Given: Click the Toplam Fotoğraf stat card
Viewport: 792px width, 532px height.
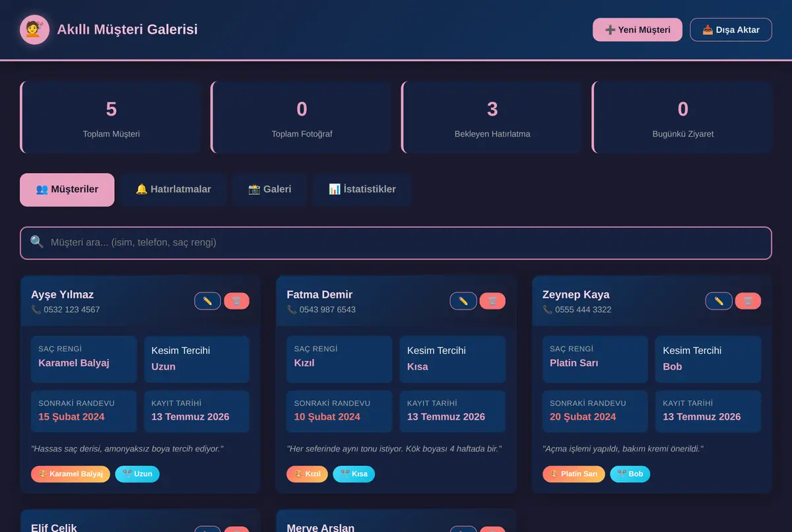Looking at the screenshot, I should tap(301, 117).
